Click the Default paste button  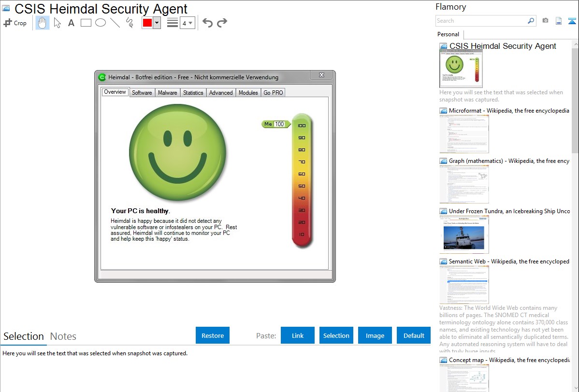(x=414, y=335)
